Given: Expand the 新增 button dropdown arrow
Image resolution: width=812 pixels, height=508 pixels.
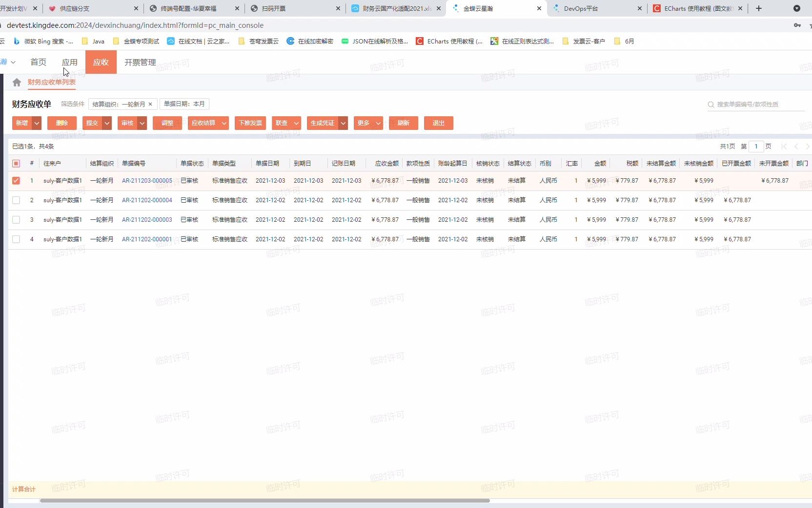Looking at the screenshot, I should pyautogui.click(x=37, y=123).
